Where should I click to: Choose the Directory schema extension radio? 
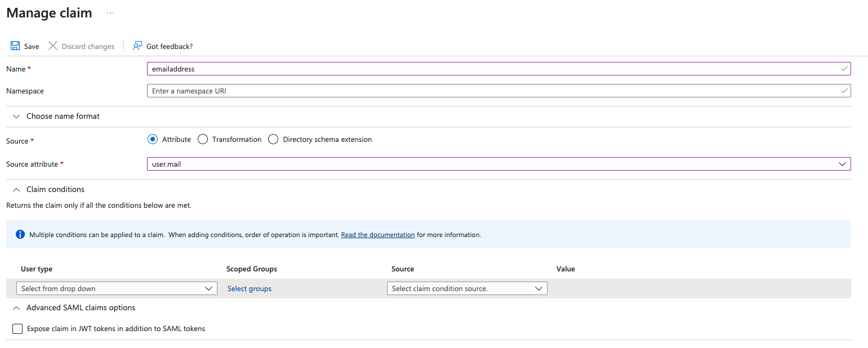coord(273,139)
